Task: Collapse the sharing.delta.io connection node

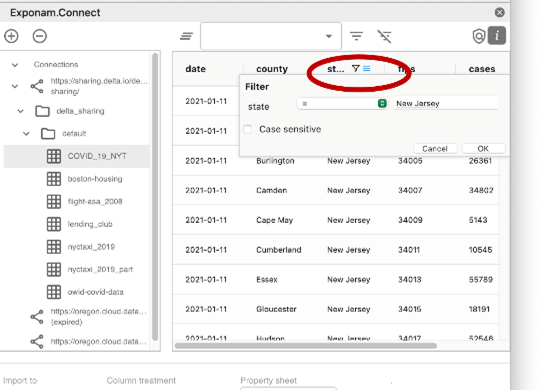Action: coord(15,86)
